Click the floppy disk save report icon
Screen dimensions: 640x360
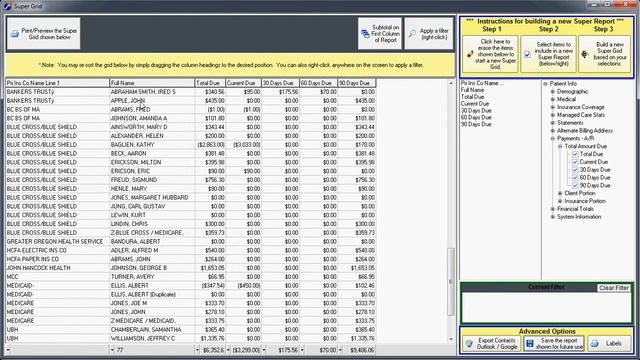(x=529, y=344)
